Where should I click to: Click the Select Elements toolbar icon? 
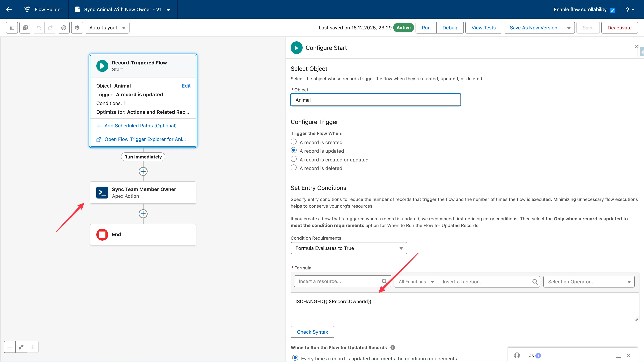coord(25,28)
